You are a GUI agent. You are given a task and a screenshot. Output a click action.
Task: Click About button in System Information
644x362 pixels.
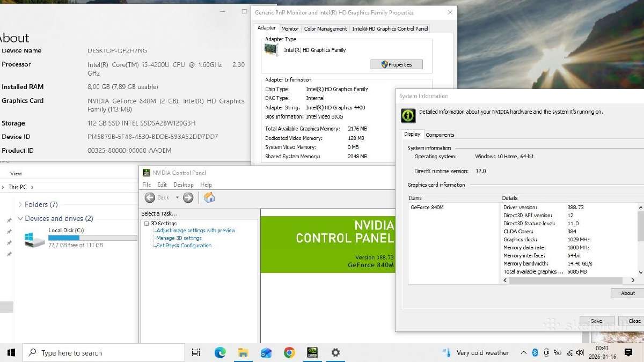628,293
